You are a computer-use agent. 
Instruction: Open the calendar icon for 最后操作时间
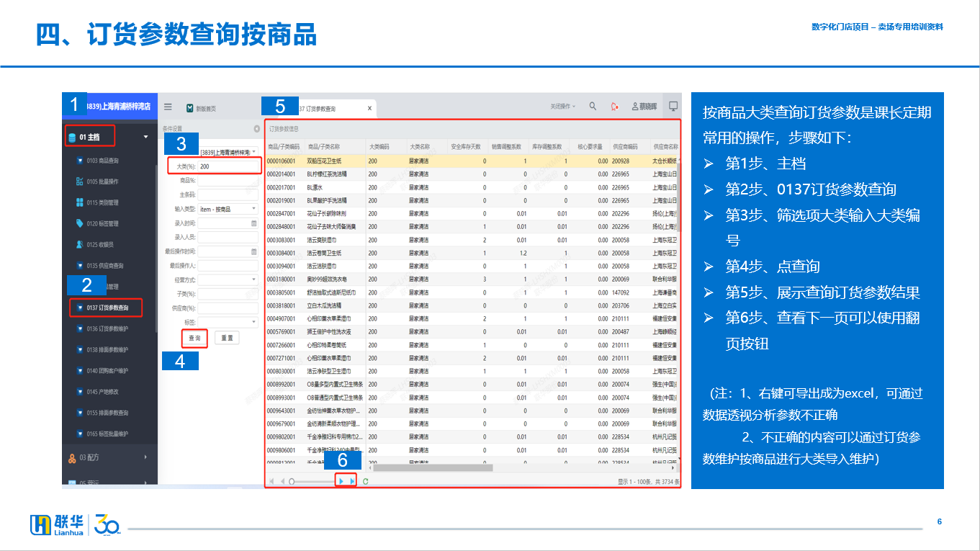(x=253, y=251)
